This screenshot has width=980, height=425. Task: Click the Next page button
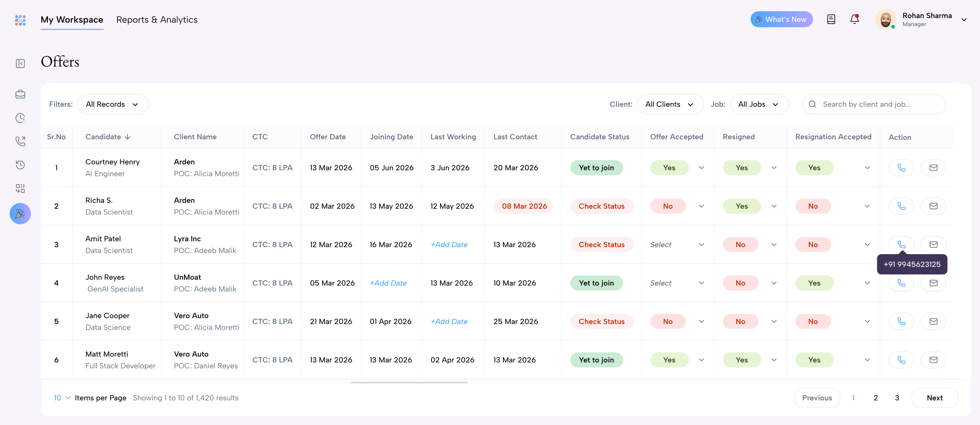point(934,398)
